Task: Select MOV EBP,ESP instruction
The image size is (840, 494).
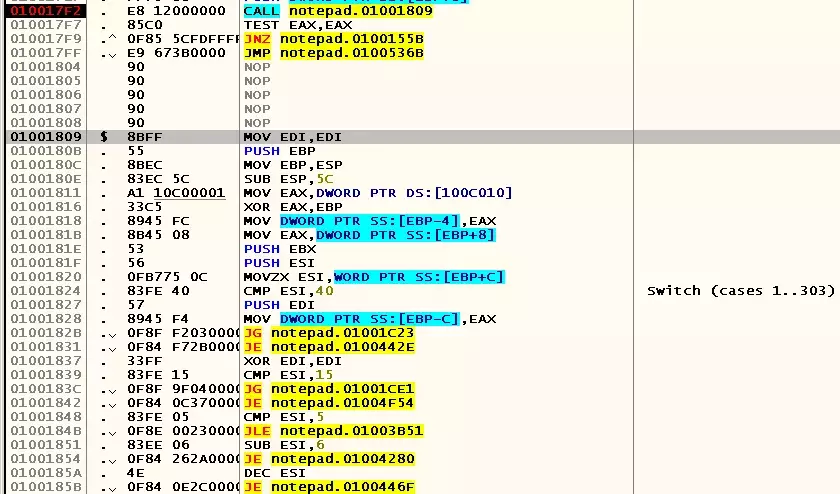Action: [x=293, y=165]
